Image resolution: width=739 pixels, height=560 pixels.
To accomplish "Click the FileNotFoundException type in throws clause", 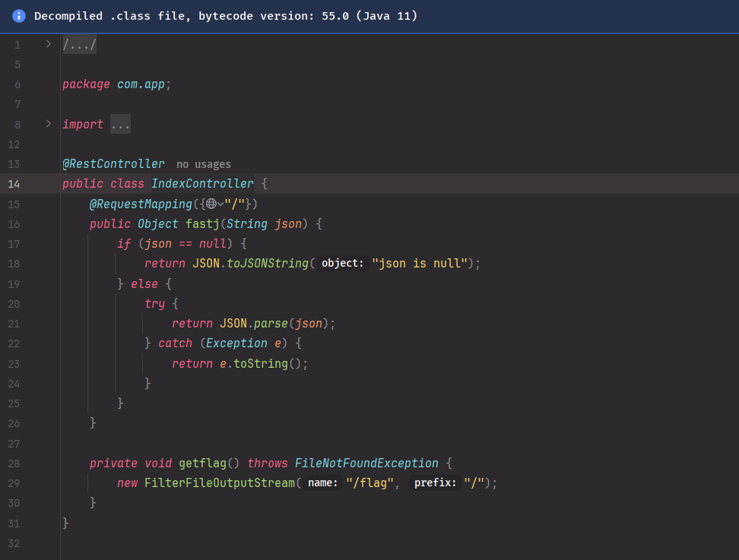I will tap(366, 463).
